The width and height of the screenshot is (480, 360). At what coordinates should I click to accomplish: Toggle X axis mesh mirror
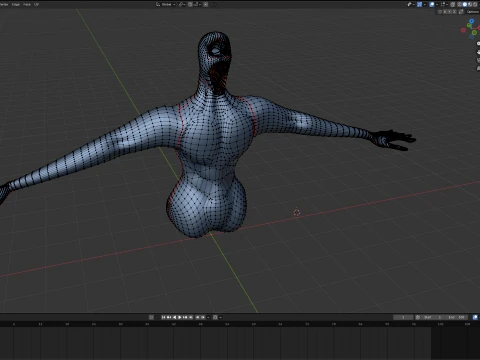[x=445, y=12]
